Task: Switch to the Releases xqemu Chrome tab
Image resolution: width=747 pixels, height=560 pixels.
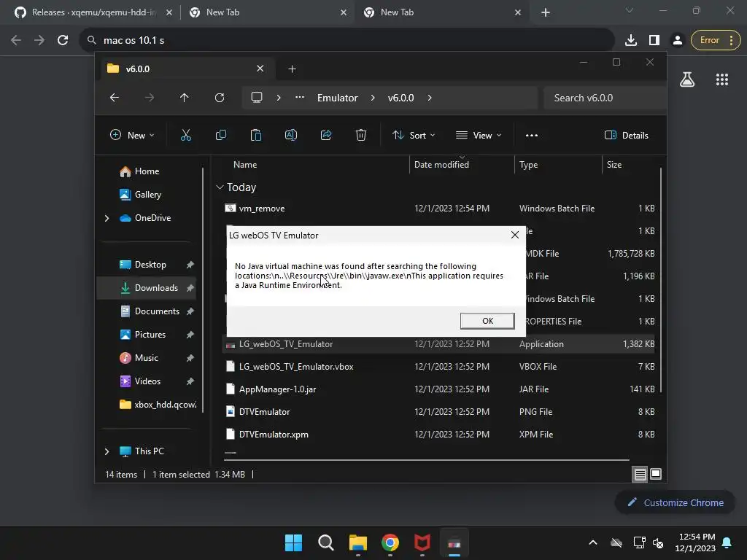Action: click(x=93, y=12)
